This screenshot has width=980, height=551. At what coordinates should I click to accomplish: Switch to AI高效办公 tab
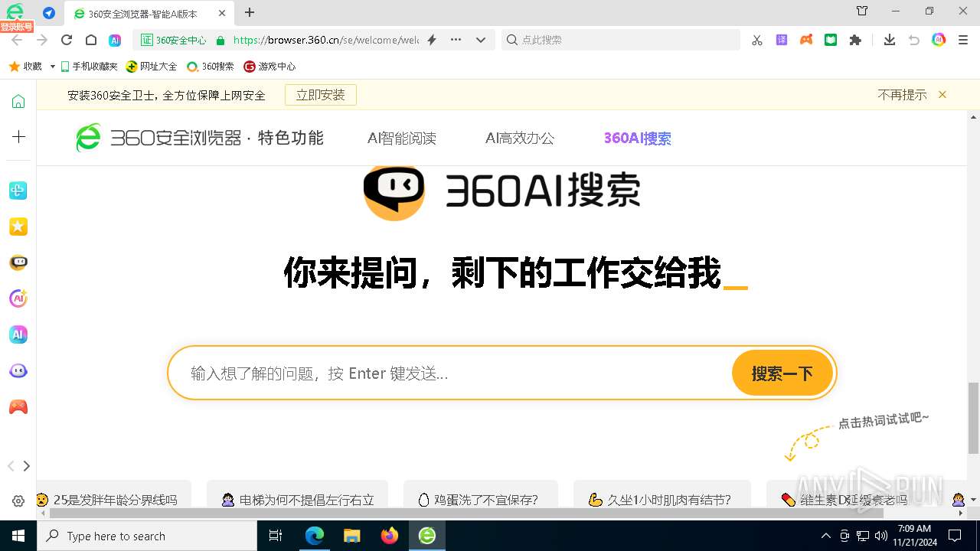pos(520,139)
